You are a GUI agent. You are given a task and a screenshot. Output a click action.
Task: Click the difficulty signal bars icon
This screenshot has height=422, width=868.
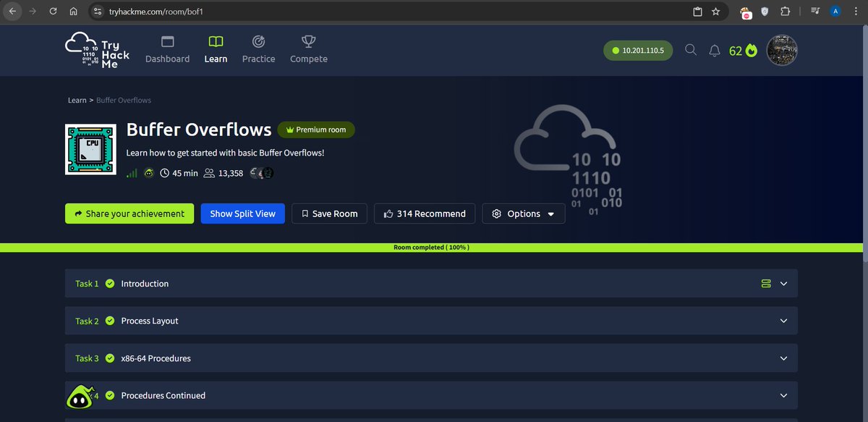132,173
